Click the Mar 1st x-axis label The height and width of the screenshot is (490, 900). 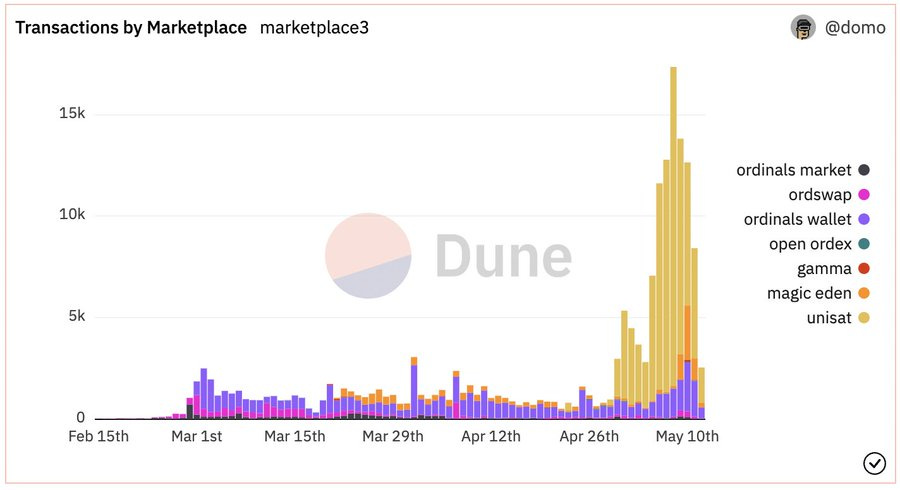(x=196, y=436)
